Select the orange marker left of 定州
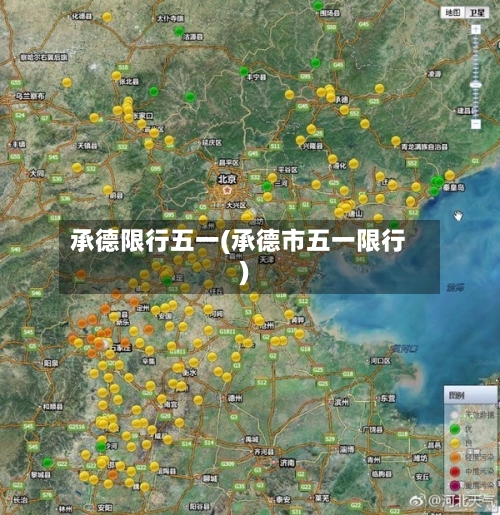 point(134,302)
